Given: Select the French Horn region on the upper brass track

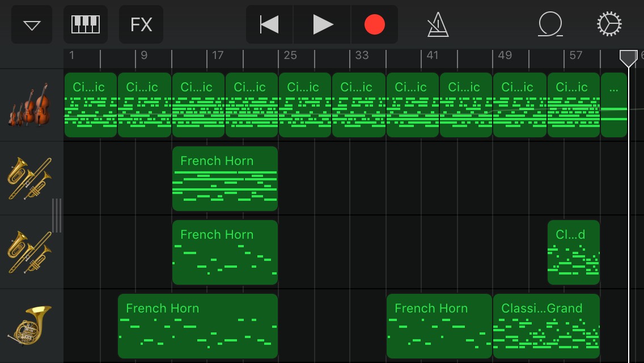Looking at the screenshot, I should click(x=225, y=179).
